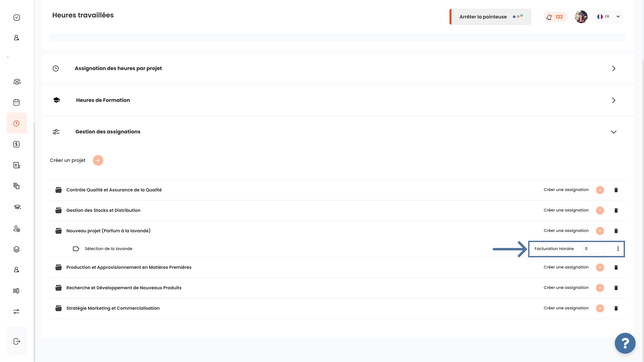Delete Stratégie Marketing et Commercialisation project

click(x=616, y=308)
